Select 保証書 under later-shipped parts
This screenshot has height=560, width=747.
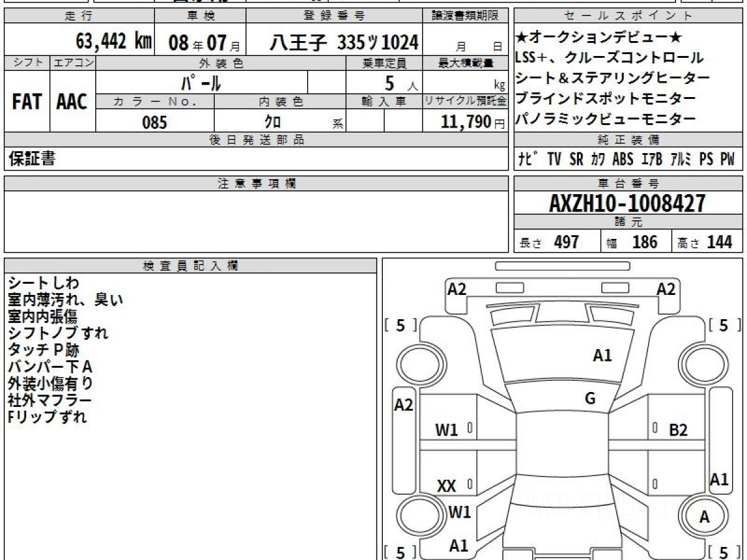pyautogui.click(x=32, y=159)
